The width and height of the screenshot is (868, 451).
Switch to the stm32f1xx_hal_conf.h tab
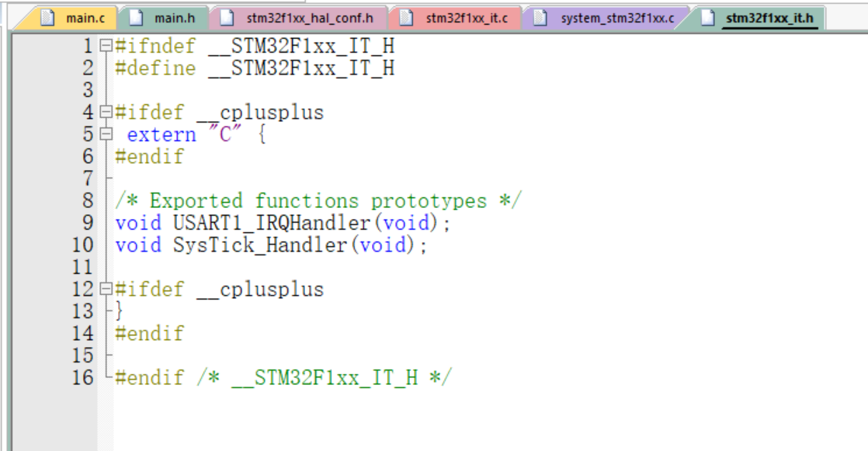(x=300, y=18)
